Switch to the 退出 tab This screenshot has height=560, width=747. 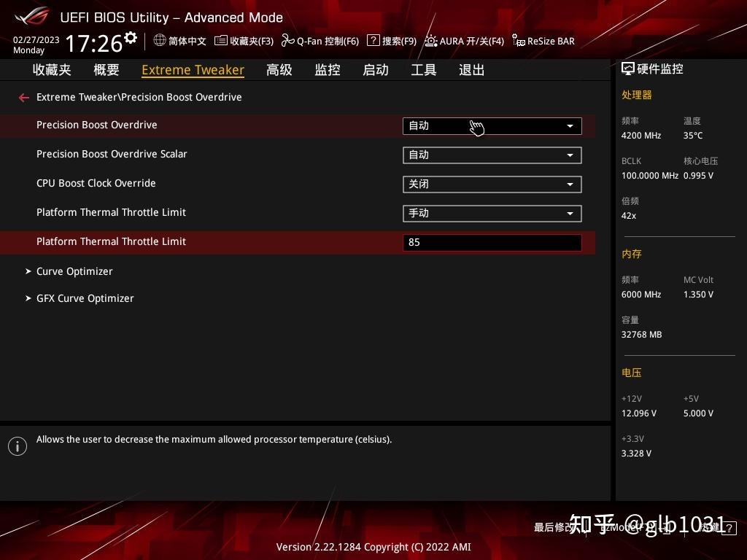[471, 69]
